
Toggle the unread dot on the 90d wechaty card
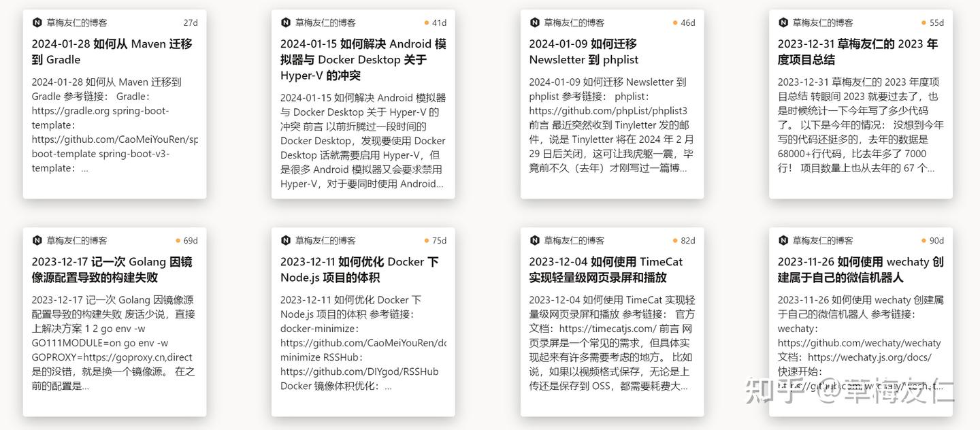[924, 240]
